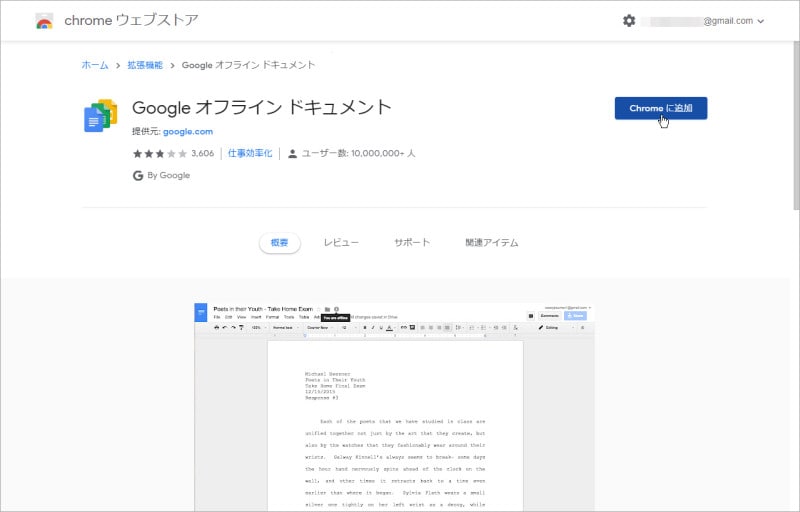Select the 概要 tab
This screenshot has width=800, height=512.
pyautogui.click(x=280, y=243)
